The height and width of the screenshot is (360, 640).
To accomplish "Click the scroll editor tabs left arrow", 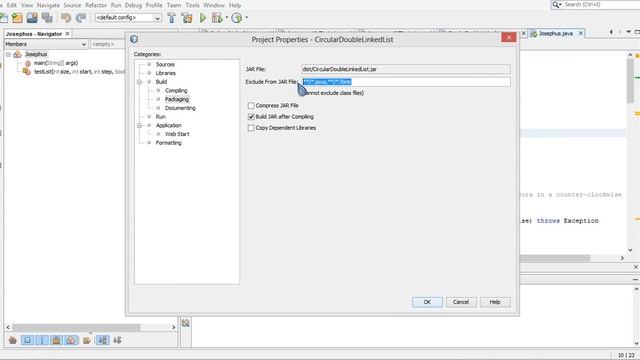I will click(x=611, y=32).
